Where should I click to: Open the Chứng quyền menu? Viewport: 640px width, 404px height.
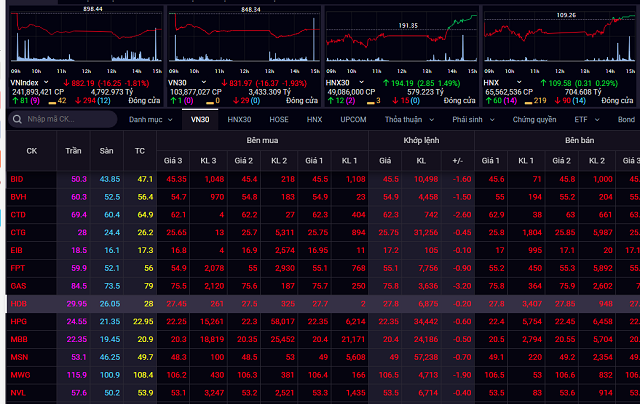click(534, 120)
